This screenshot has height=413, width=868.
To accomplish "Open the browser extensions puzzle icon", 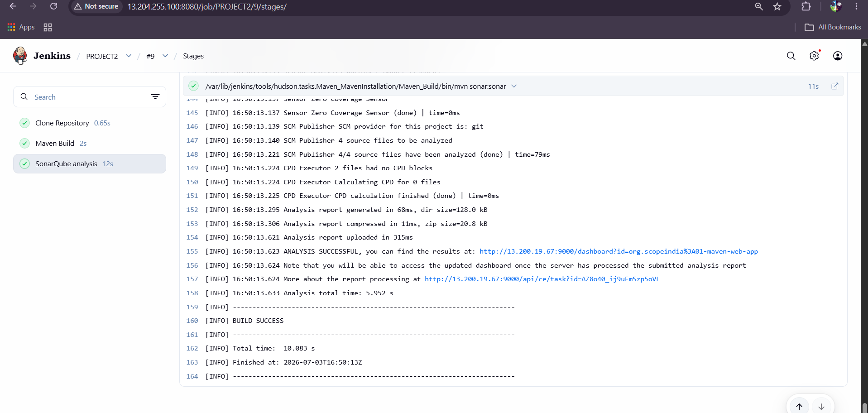I will [x=806, y=6].
